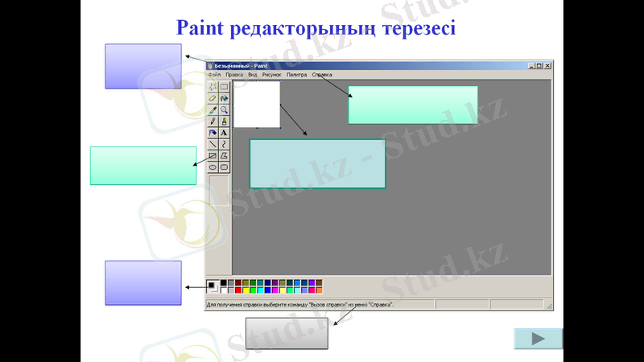Screen dimensions: 644x362
Task: Choose the Fill With Color bucket
Action: (x=225, y=98)
